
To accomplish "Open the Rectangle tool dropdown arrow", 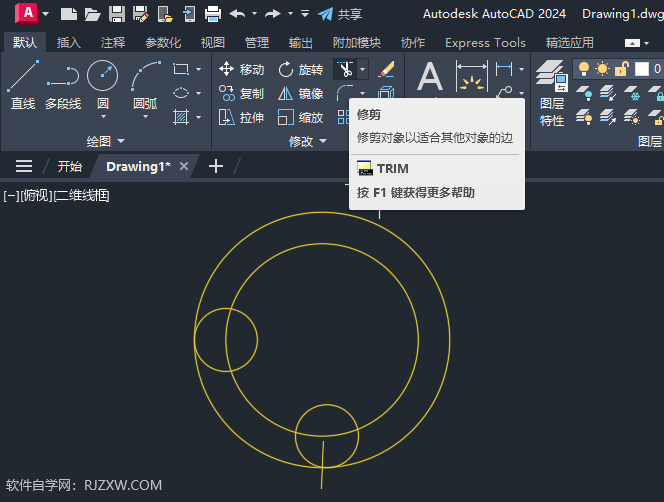I will 199,69.
